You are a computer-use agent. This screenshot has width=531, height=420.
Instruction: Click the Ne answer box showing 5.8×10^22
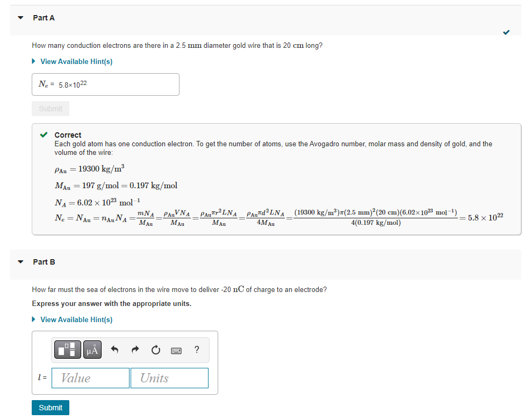click(105, 84)
